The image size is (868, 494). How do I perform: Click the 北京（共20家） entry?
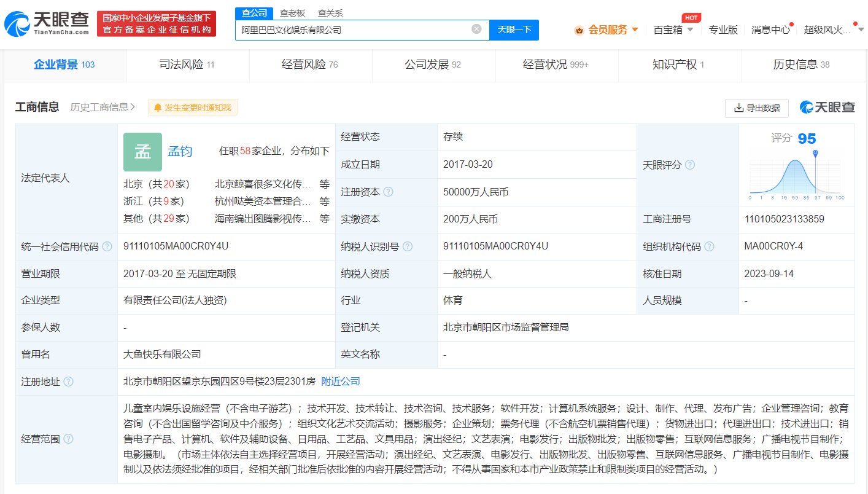(157, 184)
